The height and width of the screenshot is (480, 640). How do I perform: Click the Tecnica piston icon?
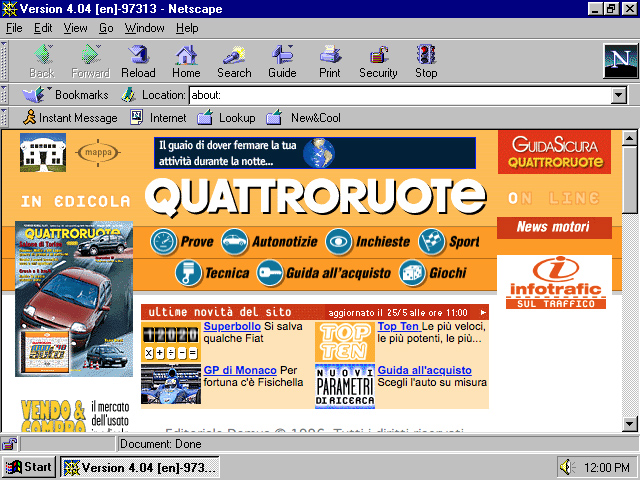[188, 273]
